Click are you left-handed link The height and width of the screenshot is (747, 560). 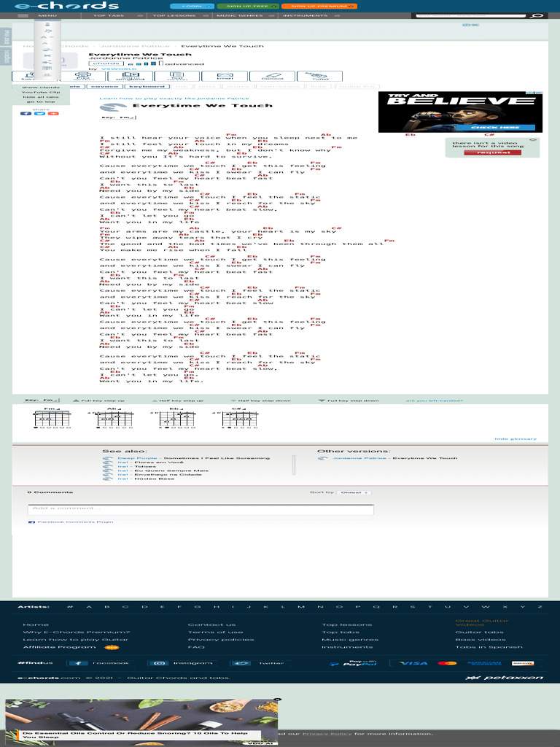coord(435,400)
